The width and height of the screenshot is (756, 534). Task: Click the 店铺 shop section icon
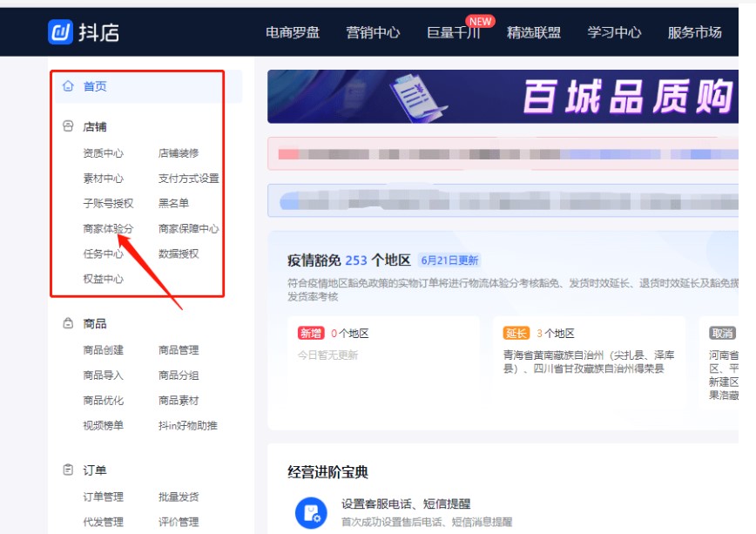pyautogui.click(x=68, y=126)
